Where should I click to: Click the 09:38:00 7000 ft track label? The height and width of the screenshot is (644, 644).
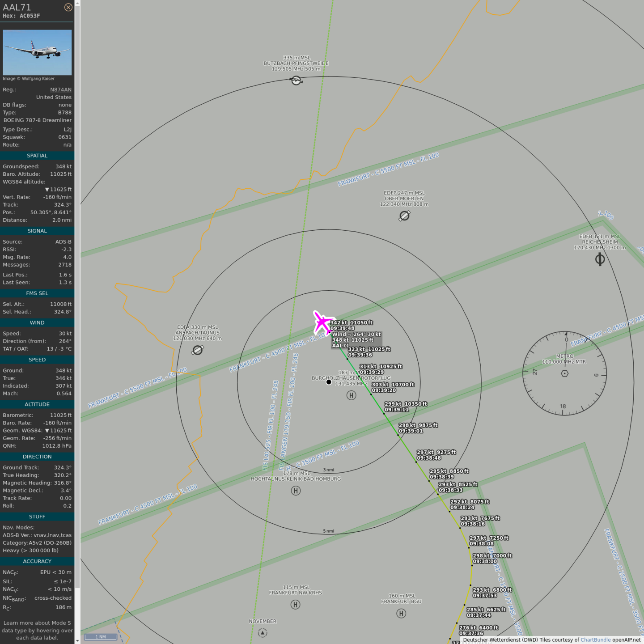[492, 559]
